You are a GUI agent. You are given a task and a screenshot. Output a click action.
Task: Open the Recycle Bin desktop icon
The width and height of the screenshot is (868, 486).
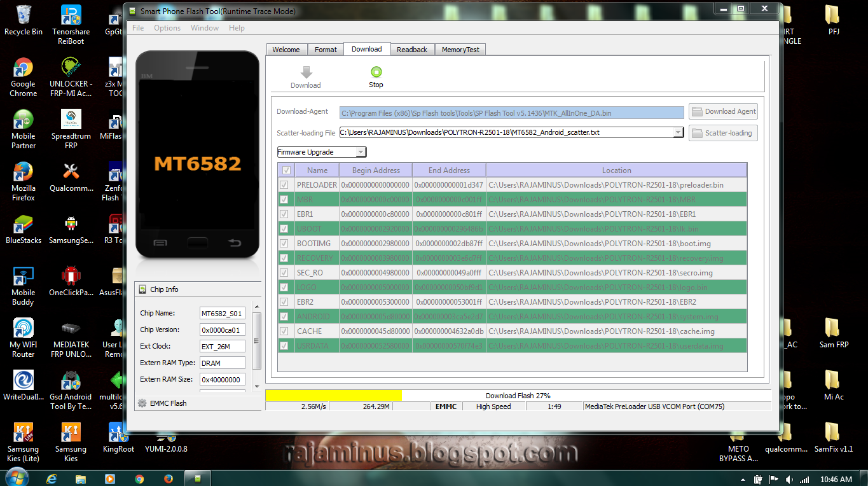pos(24,20)
